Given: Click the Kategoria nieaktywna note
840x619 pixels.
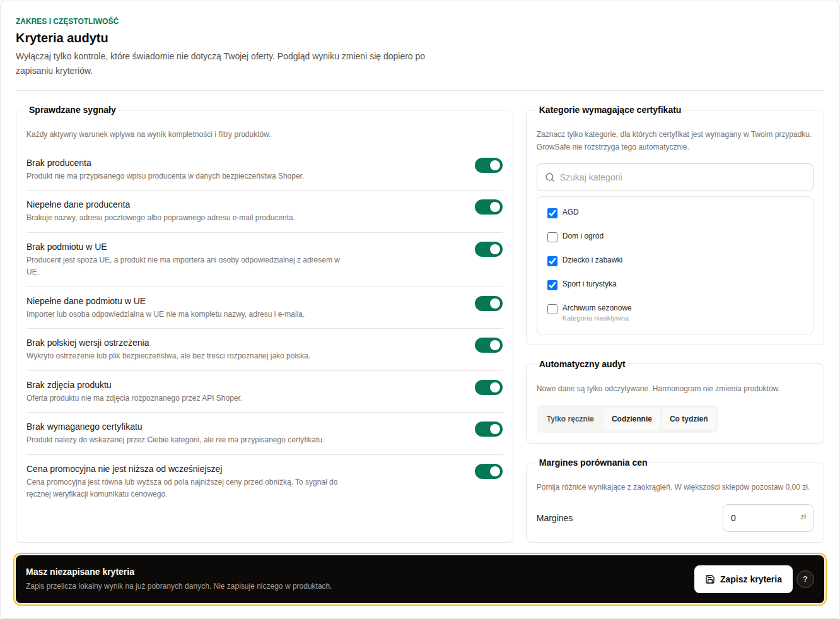Looking at the screenshot, I should pos(595,318).
